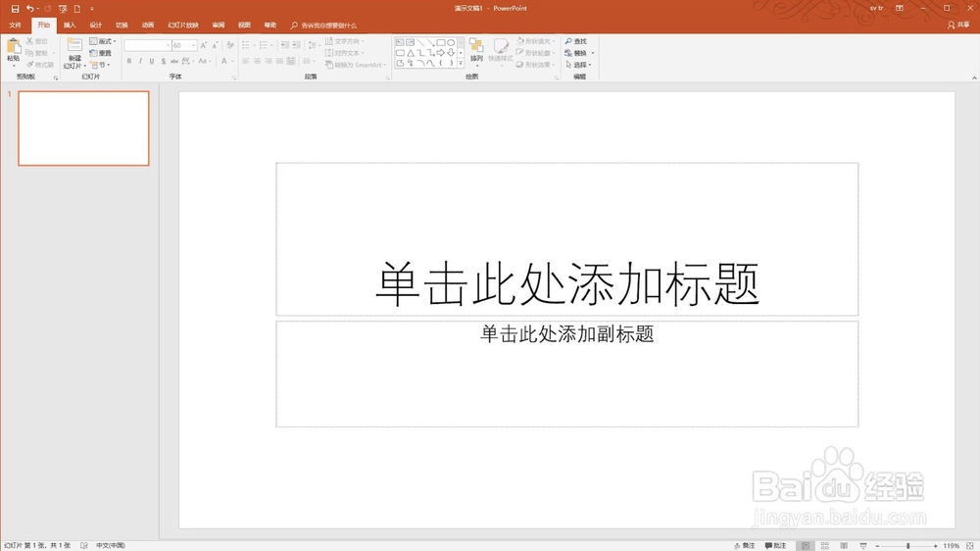Click the decrease font size icon
This screenshot has width=980, height=551.
(215, 45)
